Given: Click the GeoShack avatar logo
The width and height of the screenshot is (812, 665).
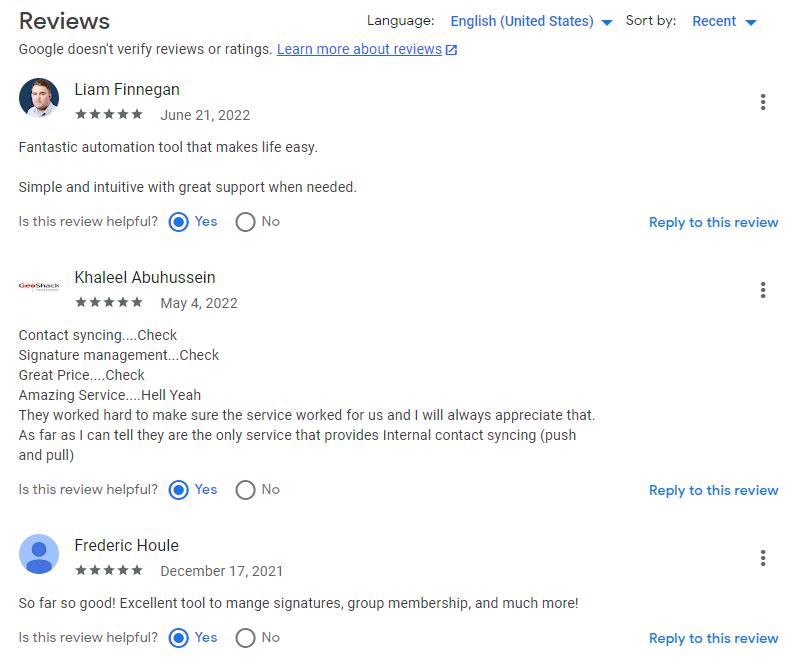Looking at the screenshot, I should point(39,285).
